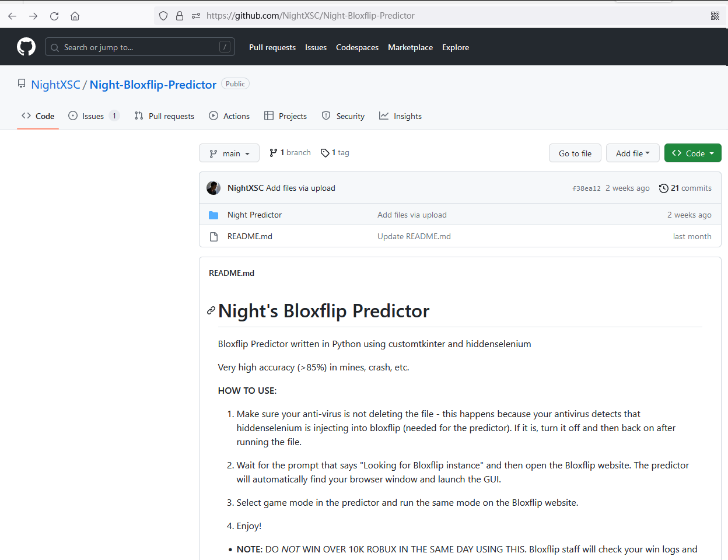
Task: View the 21 commits history link
Action: (x=685, y=188)
